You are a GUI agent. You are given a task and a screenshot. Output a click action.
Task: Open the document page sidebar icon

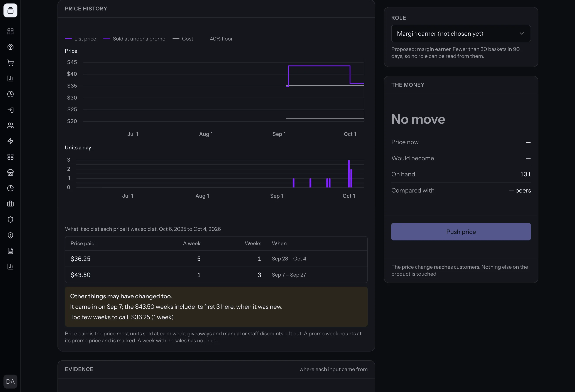pyautogui.click(x=10, y=251)
